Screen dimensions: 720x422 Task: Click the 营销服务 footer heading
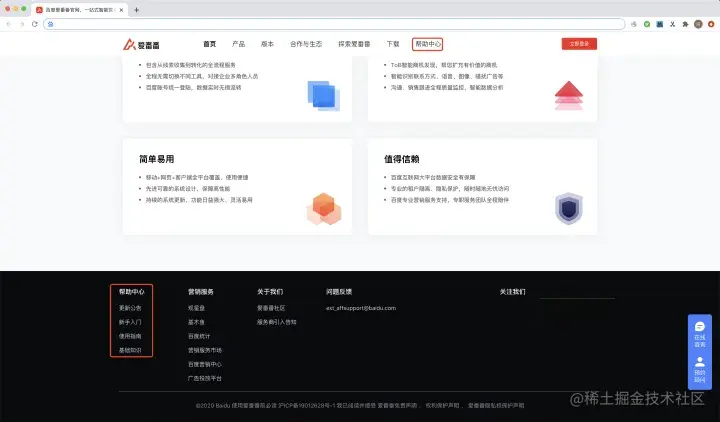pos(201,292)
